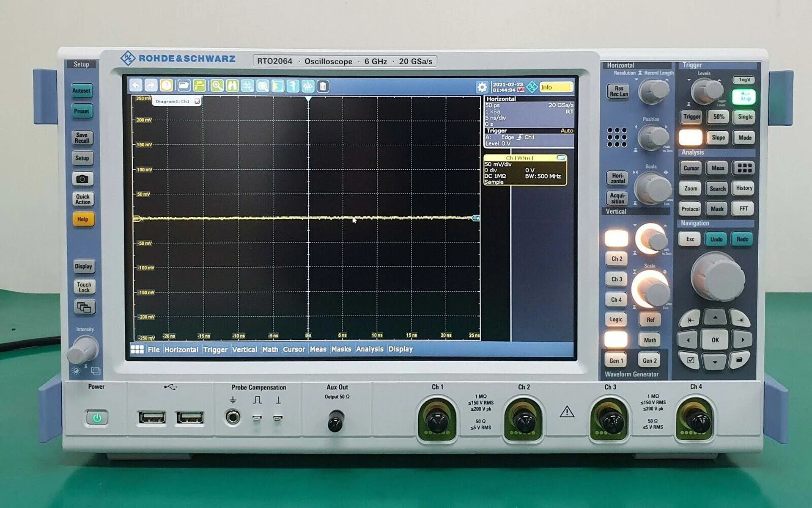Tap the on-screen undo arrow icon
The width and height of the screenshot is (812, 508).
[x=136, y=86]
